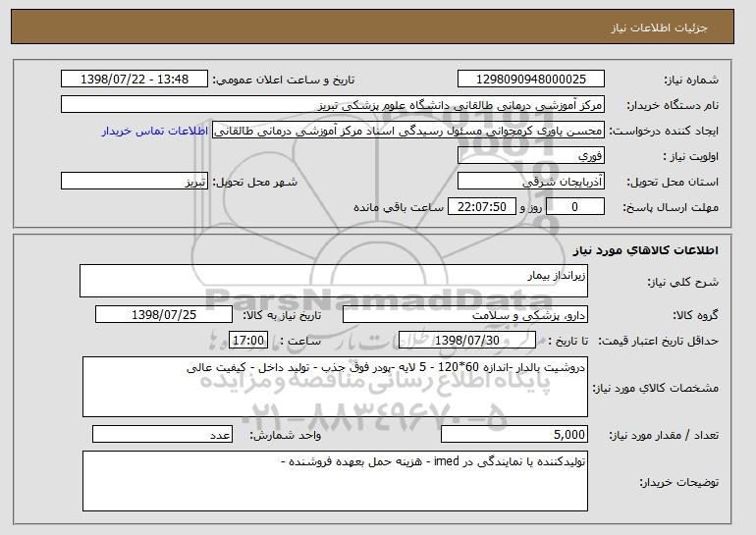756x535 pixels.
Task: Click the گروه کالا label
Action: click(x=695, y=316)
